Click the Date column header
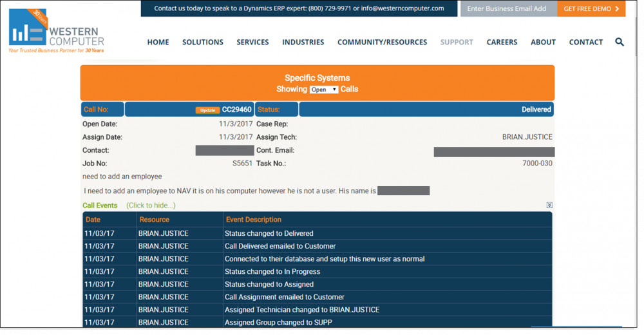Screen dimensions: 644x335 pyautogui.click(x=93, y=220)
